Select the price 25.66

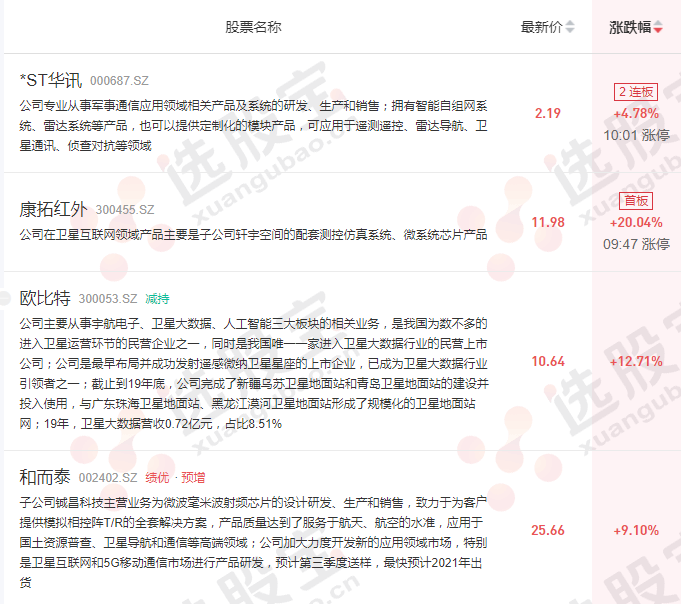(x=548, y=530)
